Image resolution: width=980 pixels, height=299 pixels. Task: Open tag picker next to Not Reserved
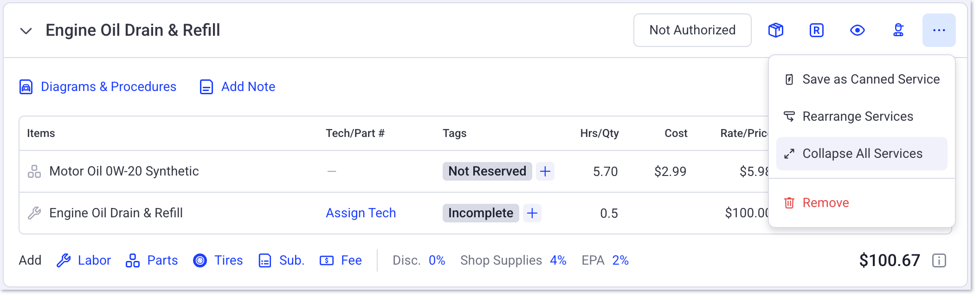(546, 171)
